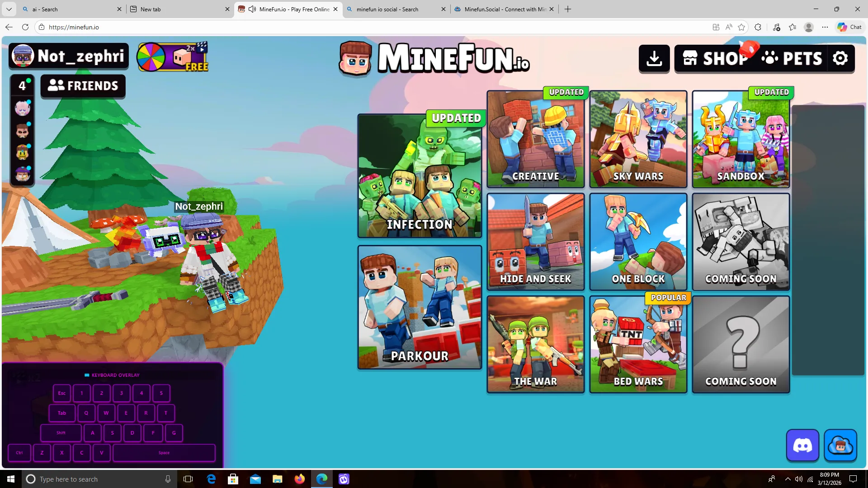
Task: Open the download game icon button
Action: [654, 58]
